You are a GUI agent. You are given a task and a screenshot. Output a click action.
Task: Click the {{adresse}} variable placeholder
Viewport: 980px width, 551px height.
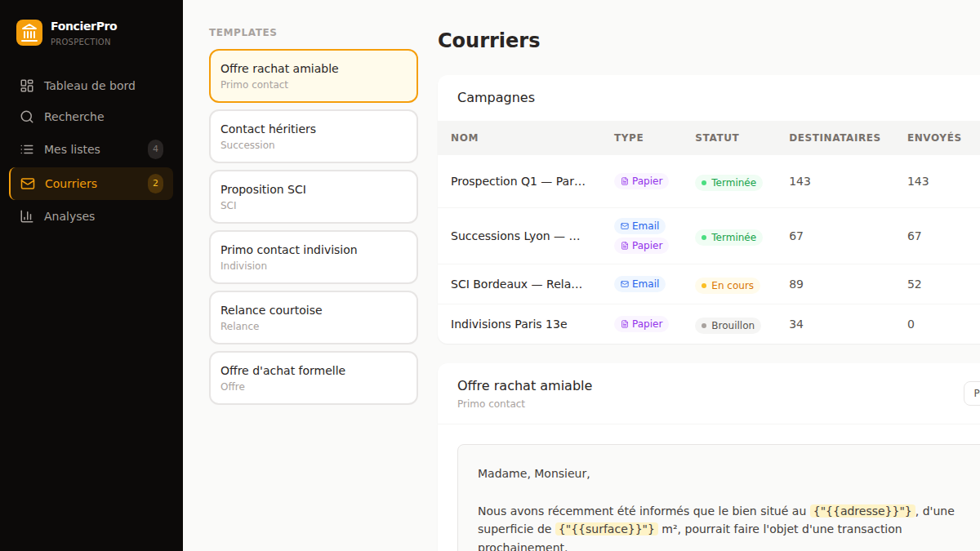(x=862, y=511)
